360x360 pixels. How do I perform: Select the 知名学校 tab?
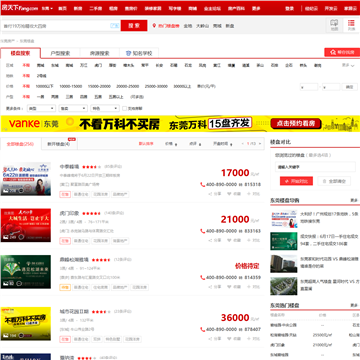point(139,53)
